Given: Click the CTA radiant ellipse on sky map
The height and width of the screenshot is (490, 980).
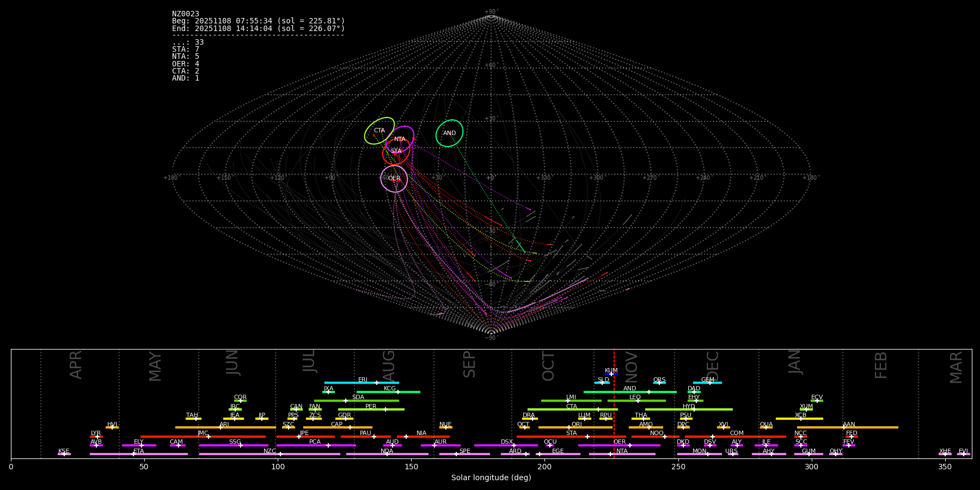Looking at the screenshot, I should click(379, 131).
